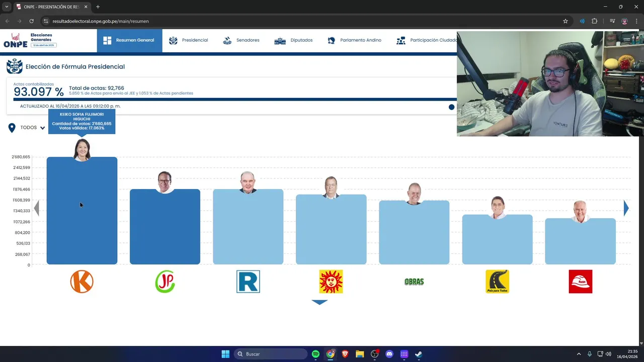This screenshot has width=644, height=362.
Task: Select the Fuerza Popular K logo
Action: tap(82, 282)
